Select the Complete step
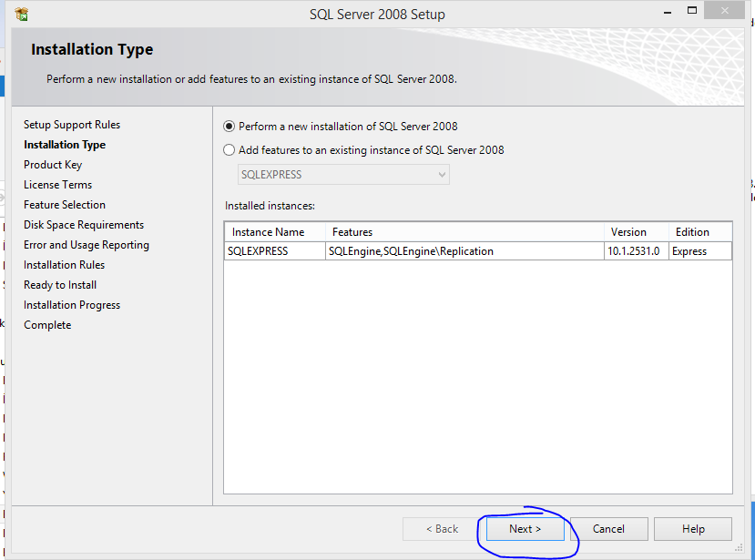 click(47, 325)
